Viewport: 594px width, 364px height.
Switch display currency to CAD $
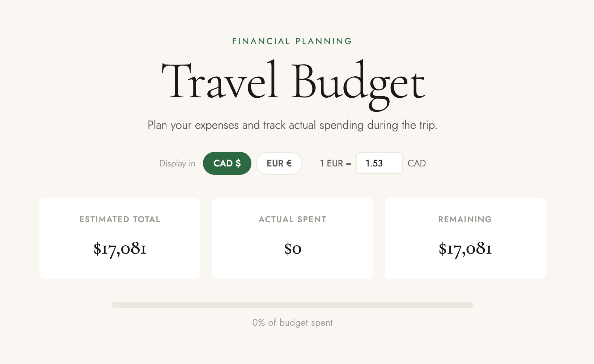click(x=227, y=163)
